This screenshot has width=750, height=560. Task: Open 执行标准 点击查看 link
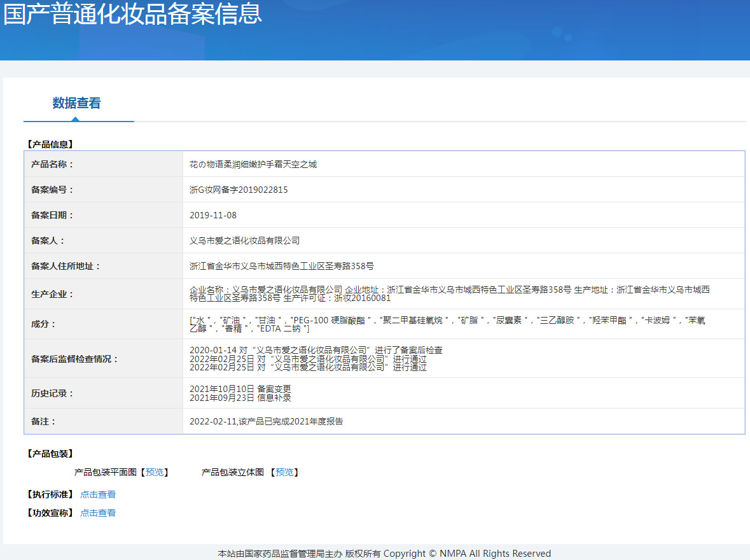coord(98,494)
